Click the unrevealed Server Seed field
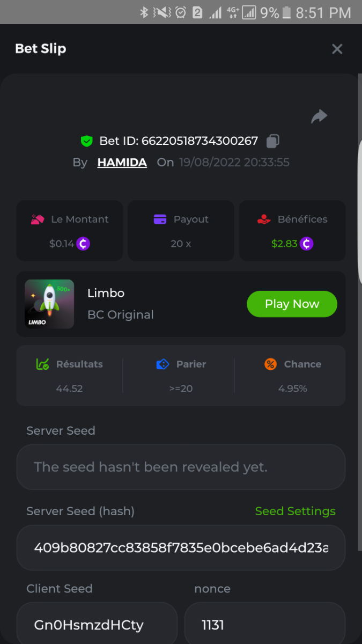362x644 pixels. tap(181, 467)
